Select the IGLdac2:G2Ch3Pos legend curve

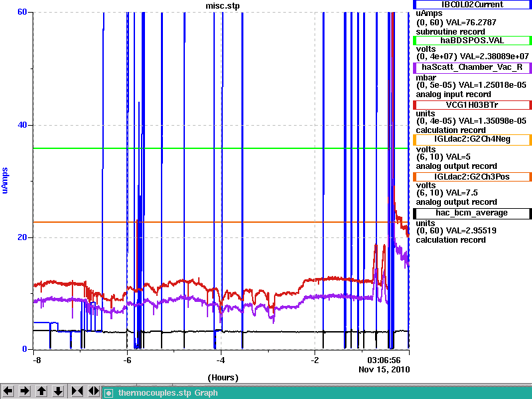click(x=472, y=177)
